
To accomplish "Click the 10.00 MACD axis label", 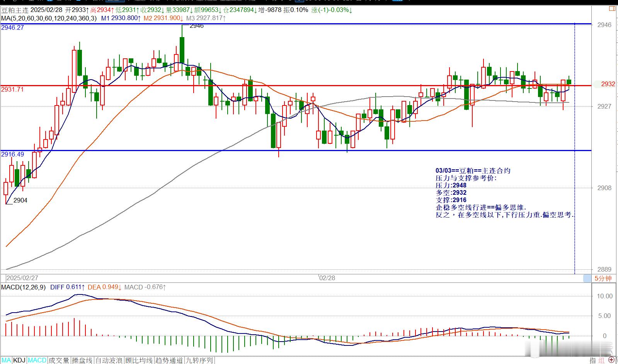I will point(605,296).
